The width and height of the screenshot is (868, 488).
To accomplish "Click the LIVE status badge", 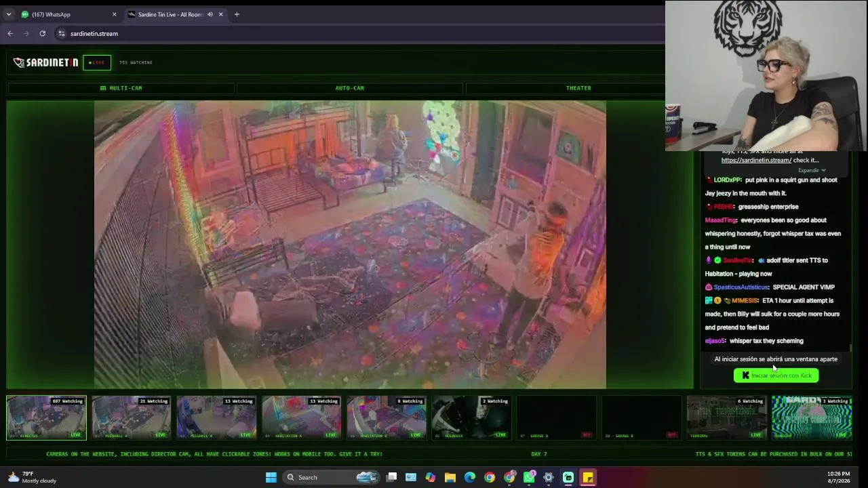I will [x=97, y=62].
